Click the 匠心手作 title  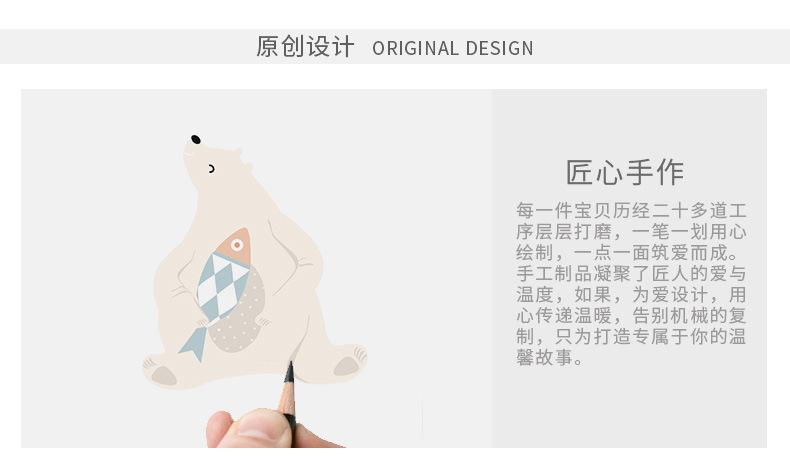click(625, 172)
